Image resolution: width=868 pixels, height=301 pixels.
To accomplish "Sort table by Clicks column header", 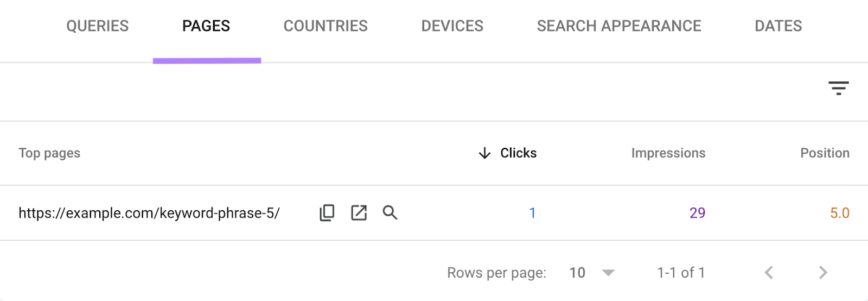I will point(518,153).
